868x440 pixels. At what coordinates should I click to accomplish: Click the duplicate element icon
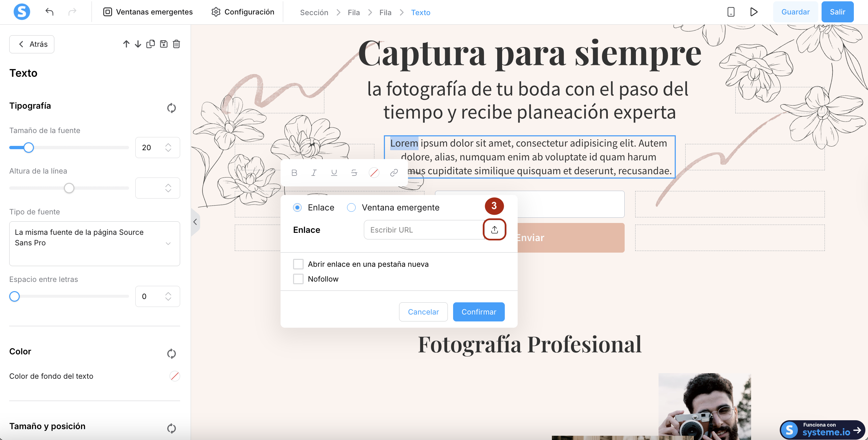tap(150, 44)
